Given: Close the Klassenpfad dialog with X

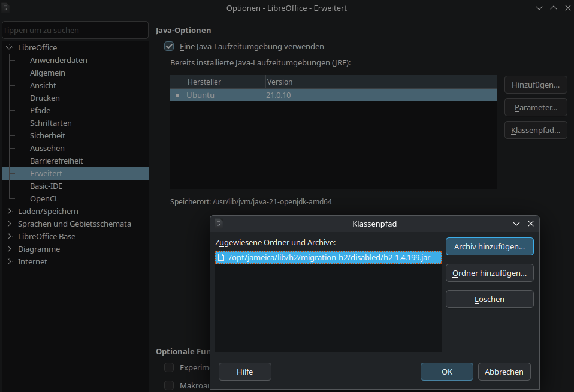Looking at the screenshot, I should pyautogui.click(x=530, y=224).
